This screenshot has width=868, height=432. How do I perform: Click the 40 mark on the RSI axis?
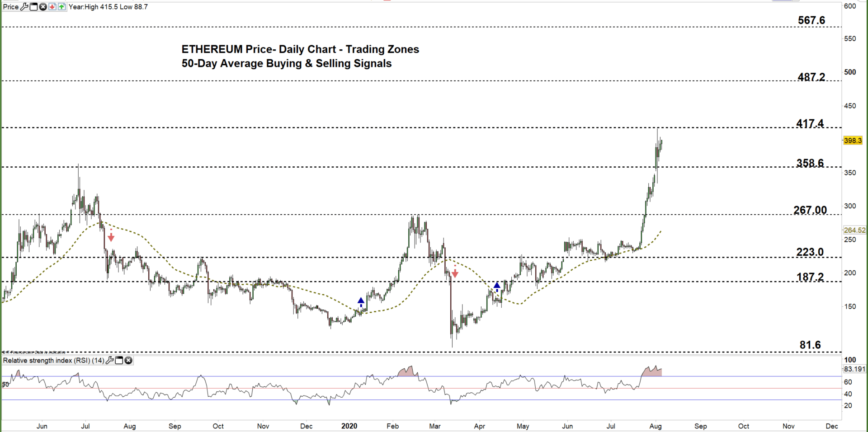848,394
